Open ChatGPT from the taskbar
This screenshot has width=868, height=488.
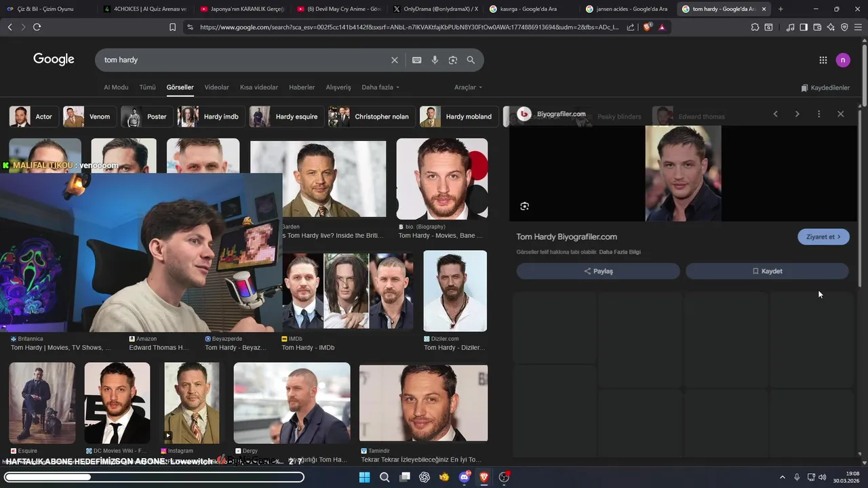(x=425, y=477)
